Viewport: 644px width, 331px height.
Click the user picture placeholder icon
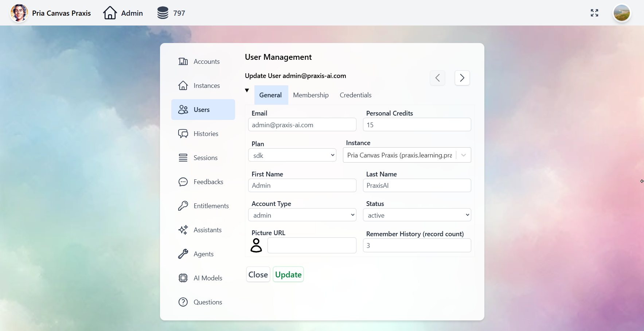pos(256,245)
